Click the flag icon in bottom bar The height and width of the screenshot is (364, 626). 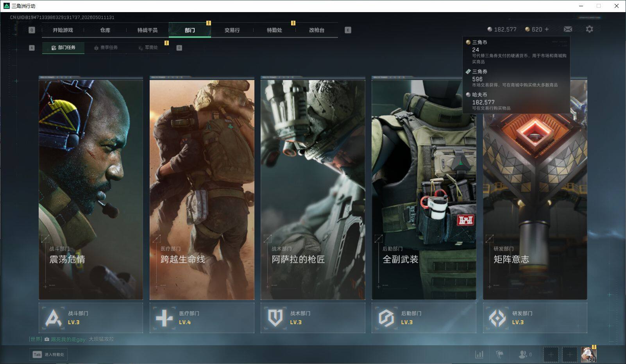500,354
